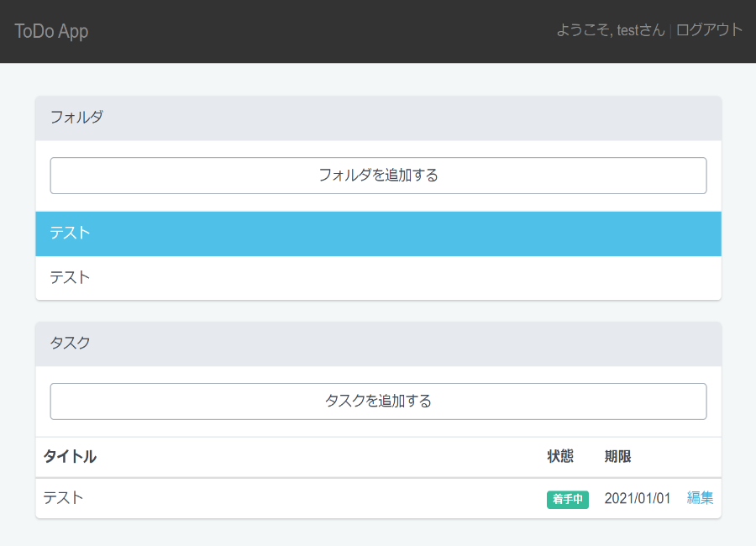Click the ToDo App brand logo
The width and height of the screenshot is (756, 546).
[x=51, y=31]
